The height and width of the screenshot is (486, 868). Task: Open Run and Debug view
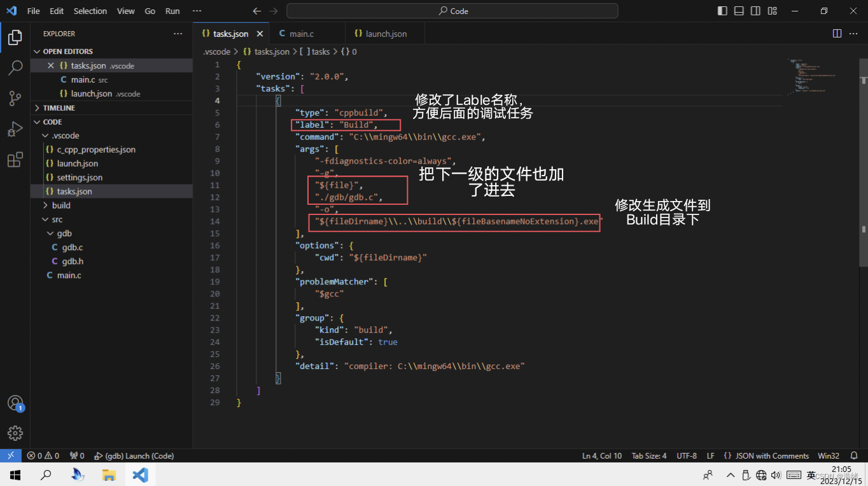coord(15,129)
